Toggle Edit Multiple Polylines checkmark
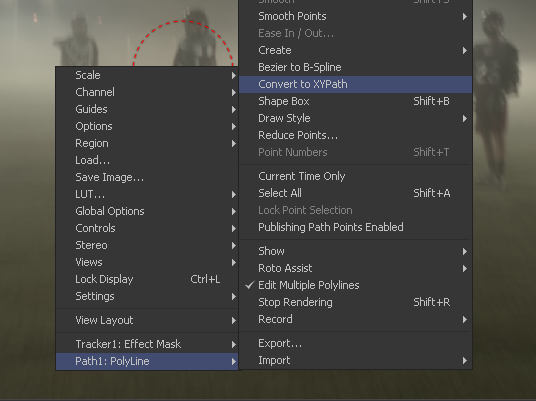 (356, 285)
